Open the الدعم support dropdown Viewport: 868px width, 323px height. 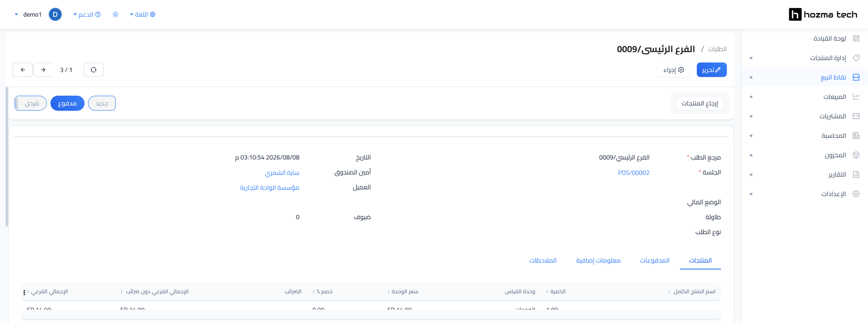(87, 14)
